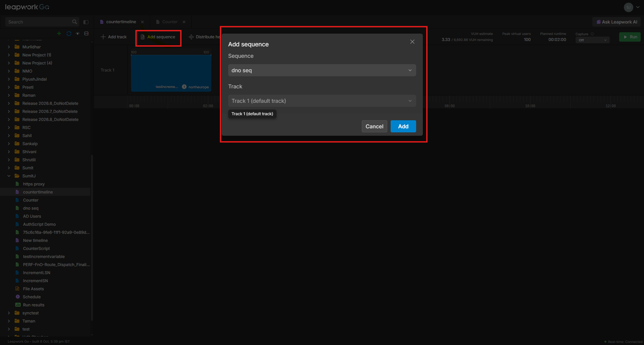Open the New timeline item
This screenshot has height=345, width=644.
(35, 241)
